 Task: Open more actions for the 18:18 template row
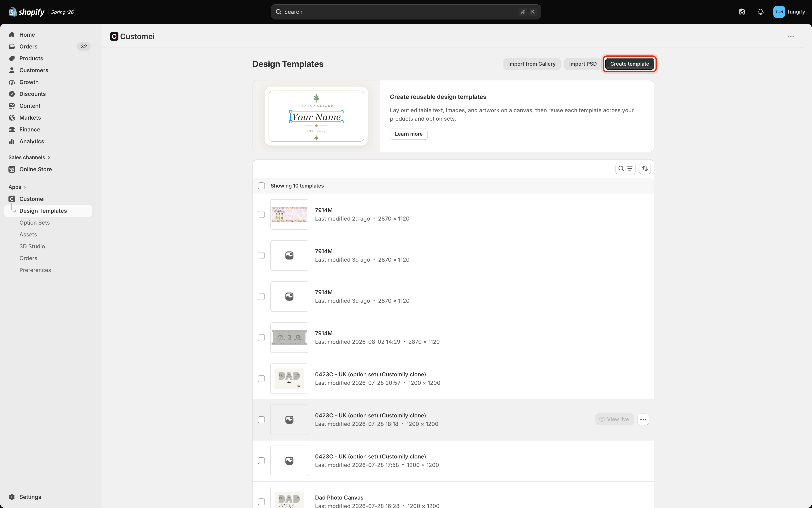(x=643, y=419)
